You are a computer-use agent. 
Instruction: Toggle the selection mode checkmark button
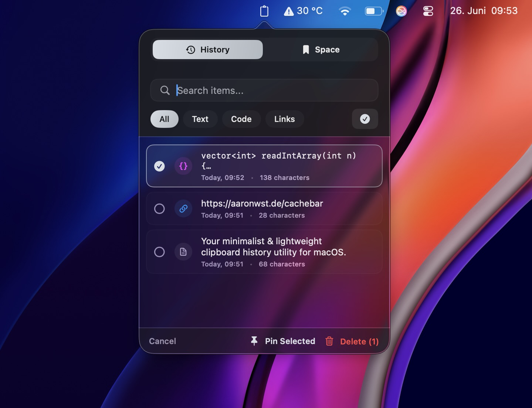(x=365, y=119)
